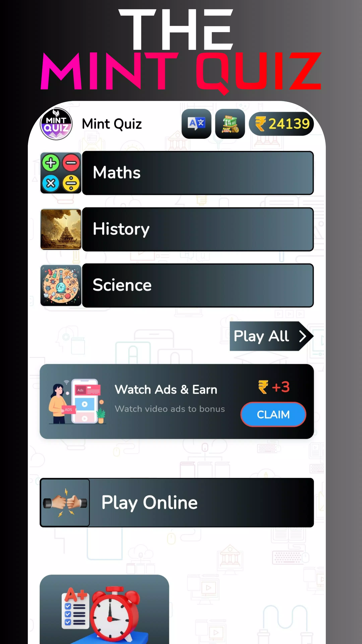This screenshot has width=362, height=644.
Task: Toggle the Maths category selection
Action: [x=177, y=173]
